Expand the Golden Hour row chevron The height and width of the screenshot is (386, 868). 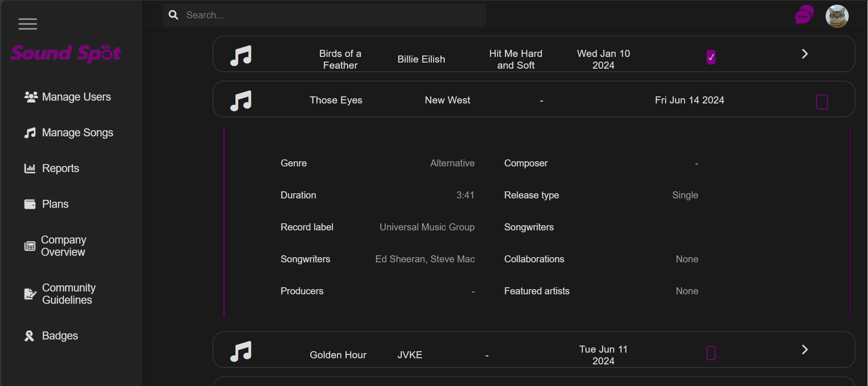pyautogui.click(x=804, y=349)
